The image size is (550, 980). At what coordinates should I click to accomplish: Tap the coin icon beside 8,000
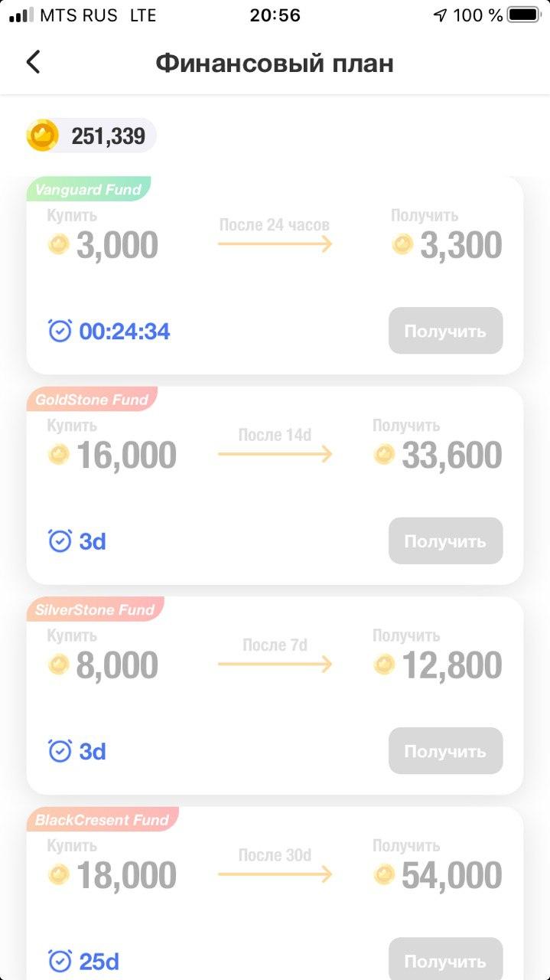(x=59, y=665)
